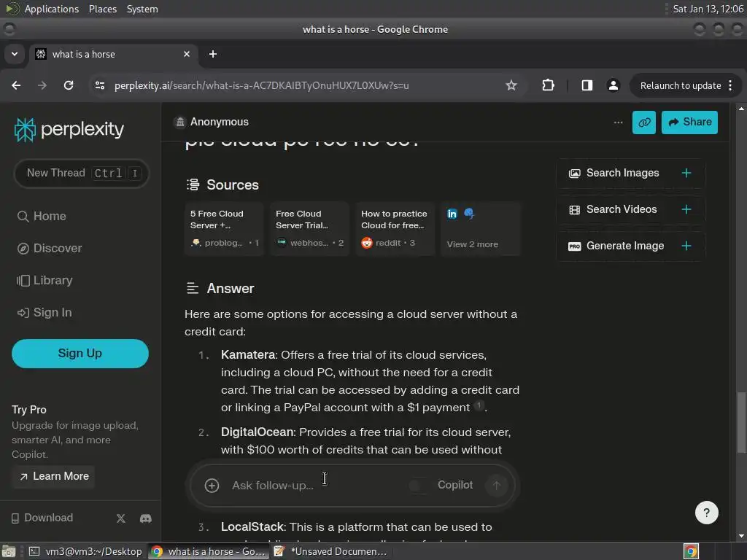The height and width of the screenshot is (560, 747).
Task: Open a new Chrome tab with the plus
Action: click(x=213, y=54)
